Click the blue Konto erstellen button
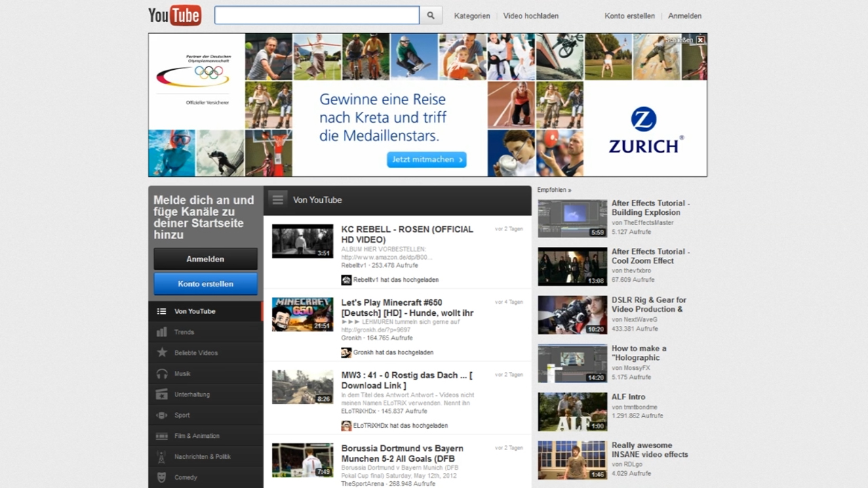 tap(205, 284)
